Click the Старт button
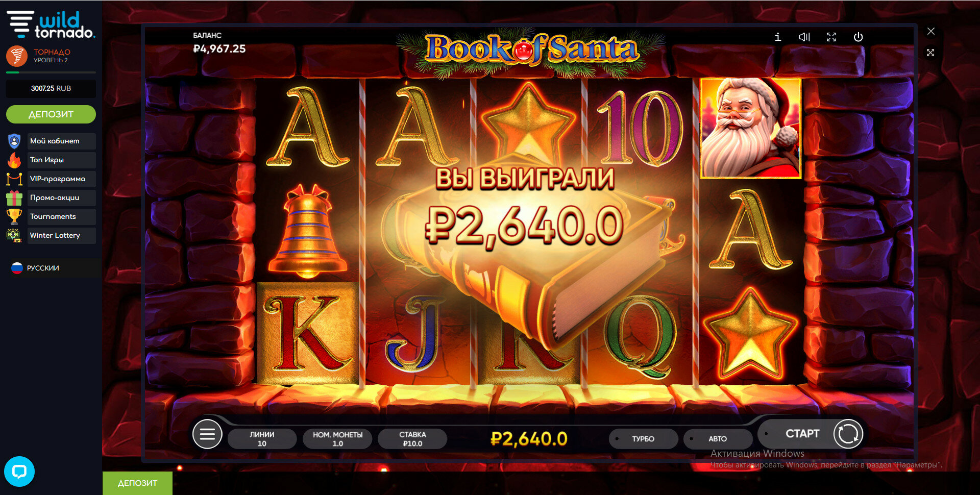The image size is (980, 495). pos(802,434)
